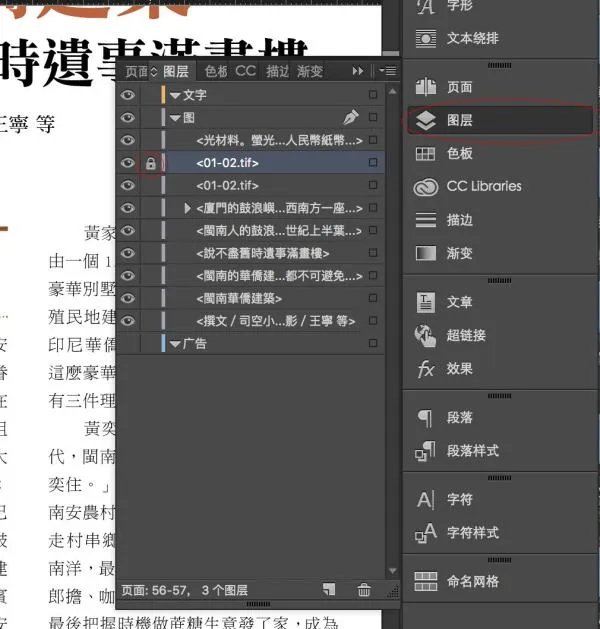Open the 字符 character panel icon

426,500
